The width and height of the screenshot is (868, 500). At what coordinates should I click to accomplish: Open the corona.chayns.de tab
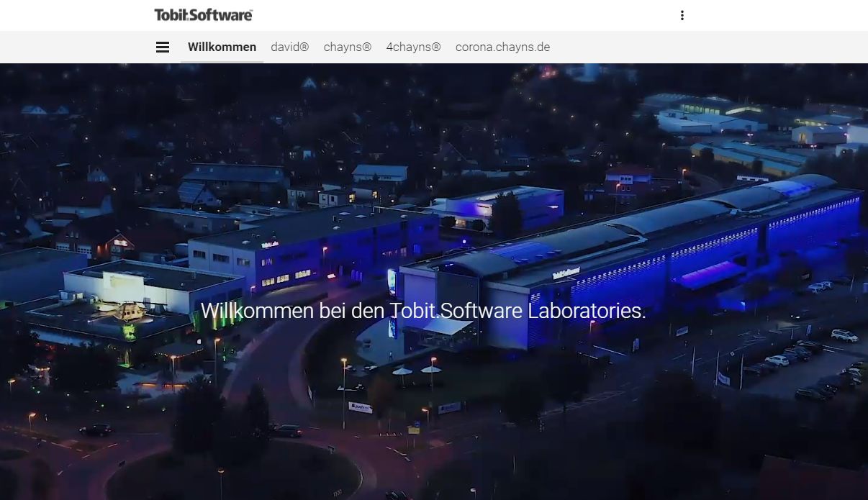point(502,47)
